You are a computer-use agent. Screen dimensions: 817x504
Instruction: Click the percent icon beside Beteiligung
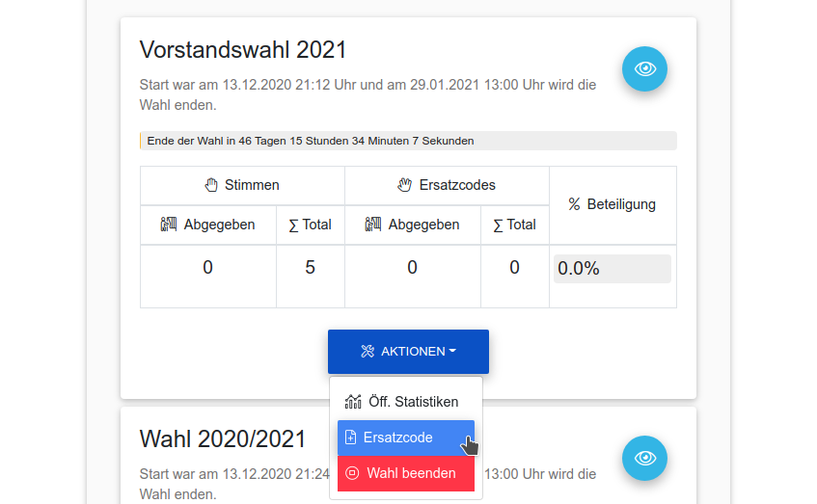(x=574, y=204)
